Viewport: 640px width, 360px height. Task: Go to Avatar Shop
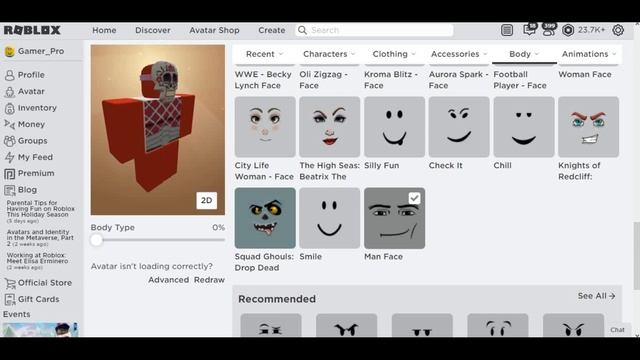214,30
